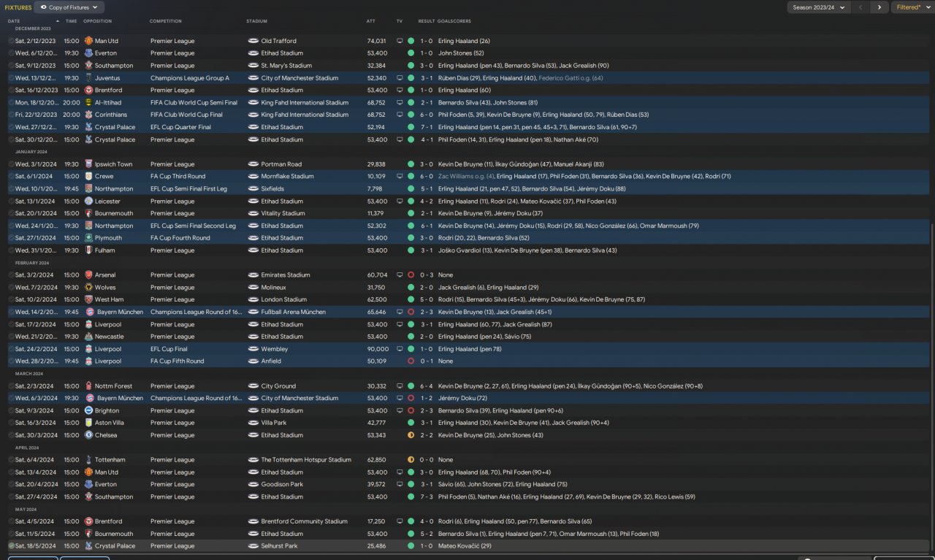Click the 90,000 attendance figure
Screen dimensions: 935x560
pos(377,349)
